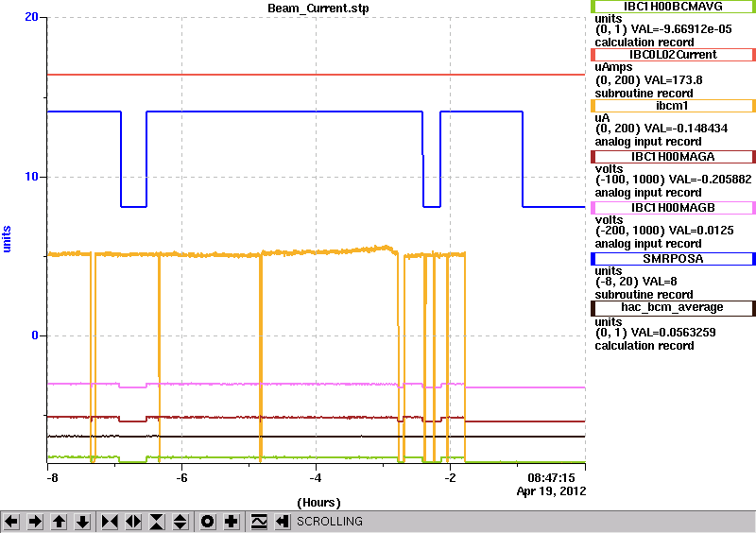Click the vertical diamond zoom-out Y icon
This screenshot has height=533, width=756.
point(180,522)
